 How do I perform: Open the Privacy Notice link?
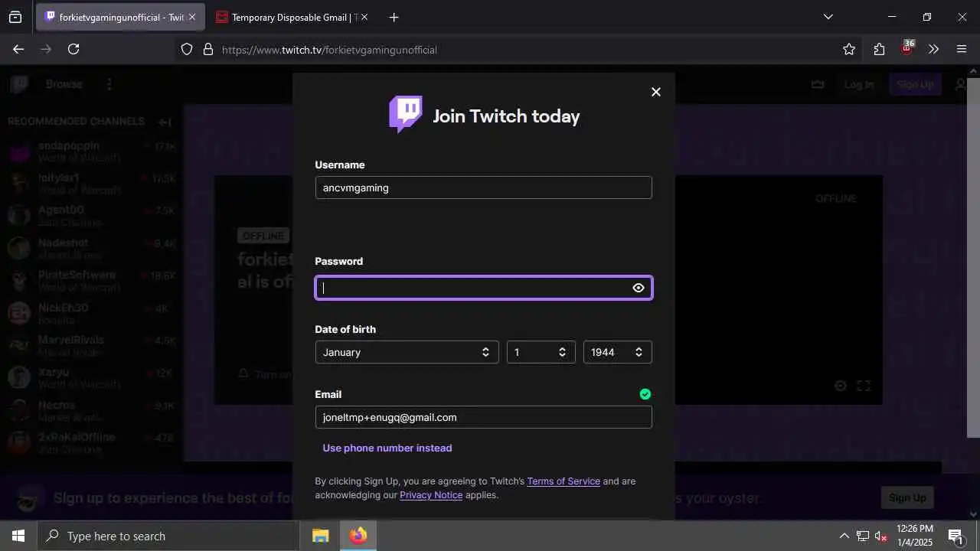(431, 495)
